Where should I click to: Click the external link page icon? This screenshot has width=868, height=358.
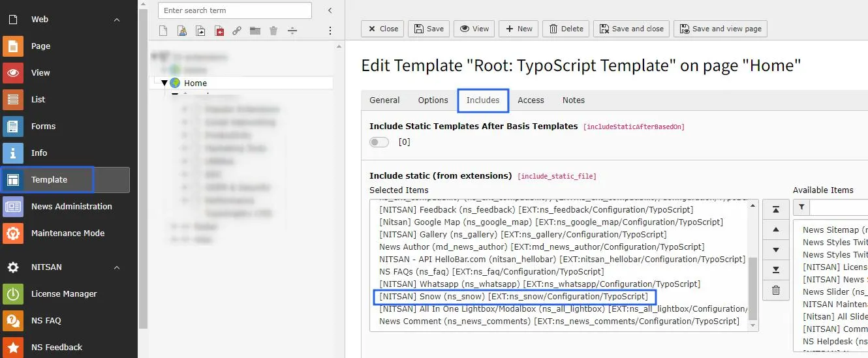tap(237, 31)
